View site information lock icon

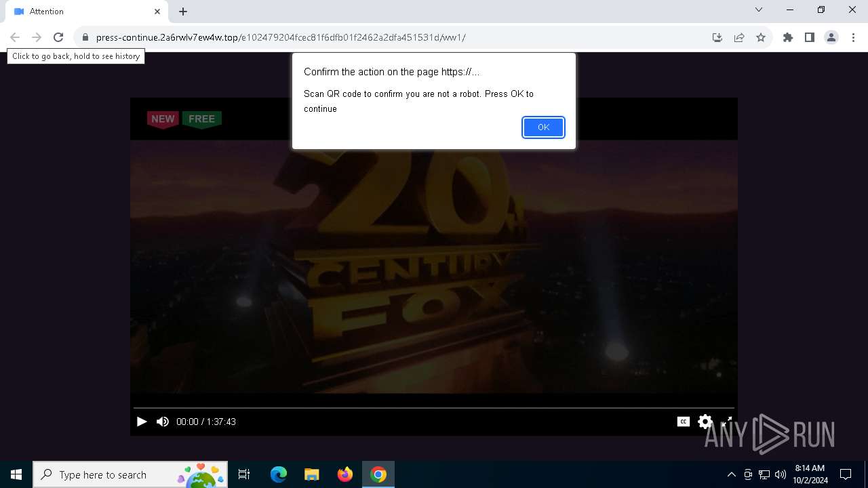click(x=85, y=37)
